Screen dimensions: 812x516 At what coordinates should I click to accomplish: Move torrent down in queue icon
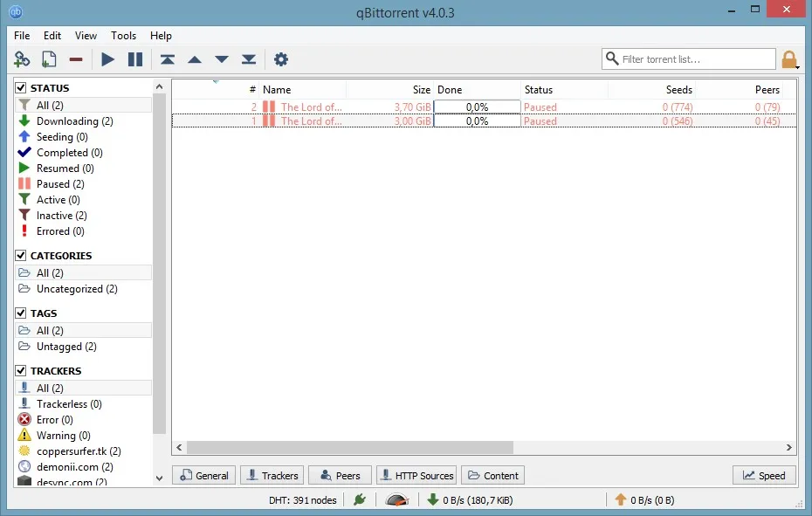point(222,59)
